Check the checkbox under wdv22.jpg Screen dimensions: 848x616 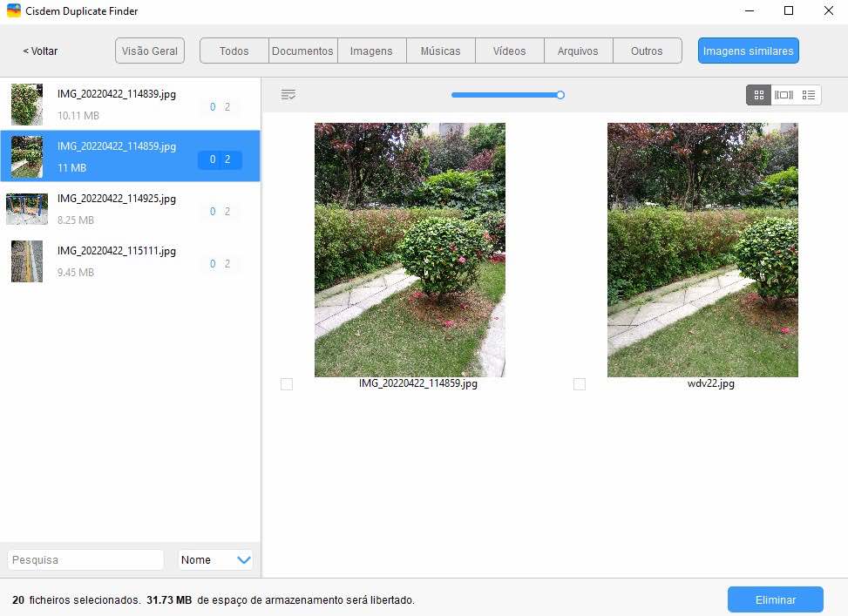tap(580, 383)
